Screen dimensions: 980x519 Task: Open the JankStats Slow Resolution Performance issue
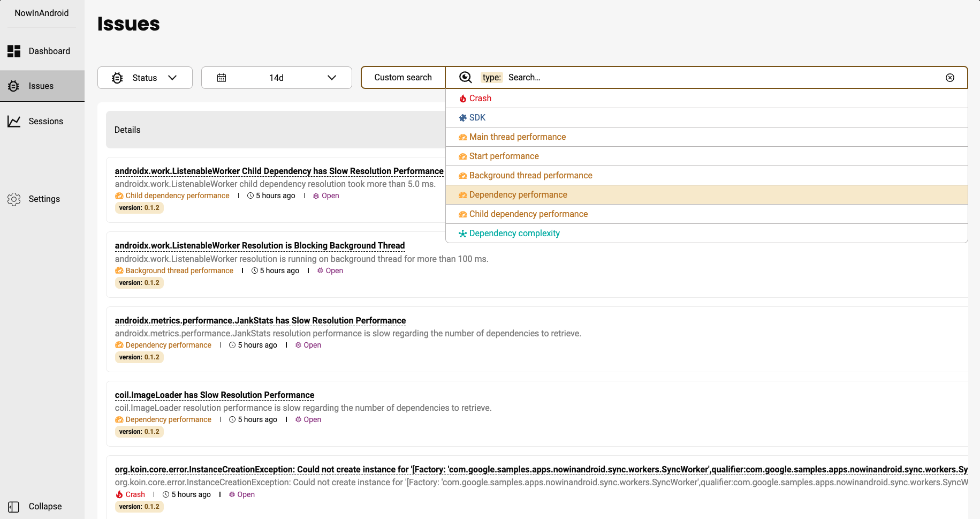260,321
